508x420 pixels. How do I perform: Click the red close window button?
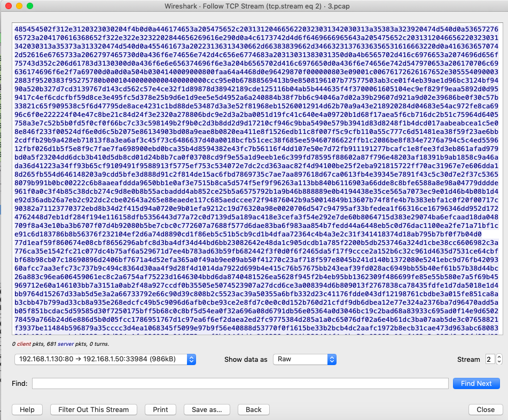point(9,6)
